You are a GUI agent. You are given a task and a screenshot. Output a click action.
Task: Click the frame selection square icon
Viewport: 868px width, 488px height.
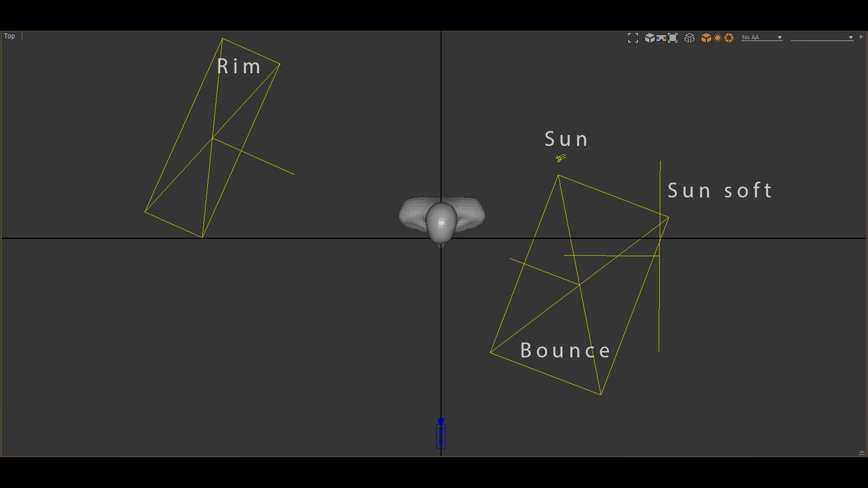[x=673, y=38]
